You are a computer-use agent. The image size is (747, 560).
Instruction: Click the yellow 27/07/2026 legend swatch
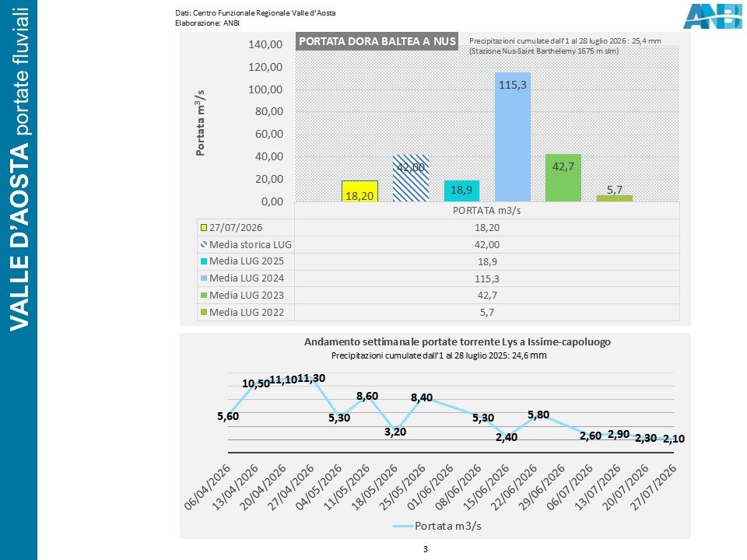(204, 228)
